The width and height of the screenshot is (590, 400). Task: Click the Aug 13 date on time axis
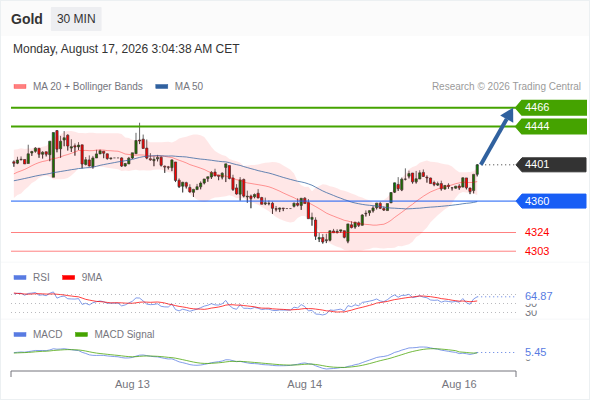132,384
